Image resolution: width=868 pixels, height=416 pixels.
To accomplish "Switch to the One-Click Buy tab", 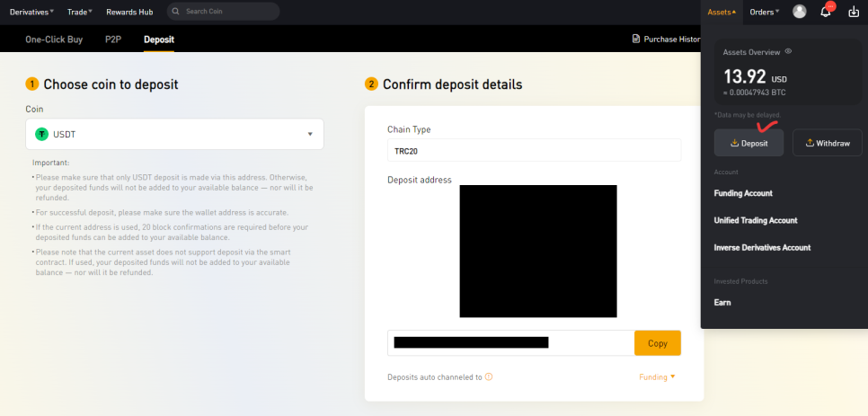I will point(54,40).
